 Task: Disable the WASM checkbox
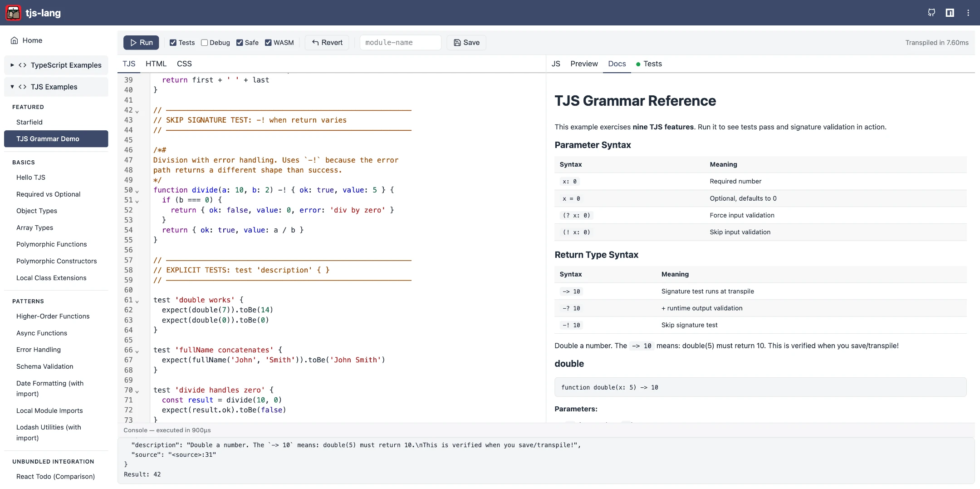click(x=268, y=43)
